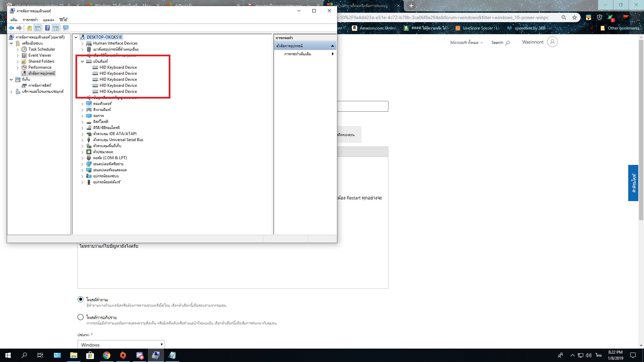Image resolution: width=644 pixels, height=362 pixels.
Task: Click the page vertical scrollbar thumb
Action: [641, 131]
